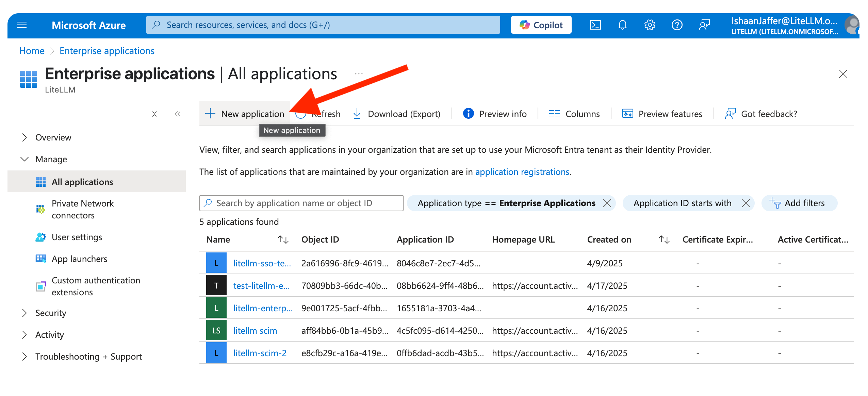Screen dimensions: 868x396
Task: Click the help question mark icon
Action: click(677, 25)
